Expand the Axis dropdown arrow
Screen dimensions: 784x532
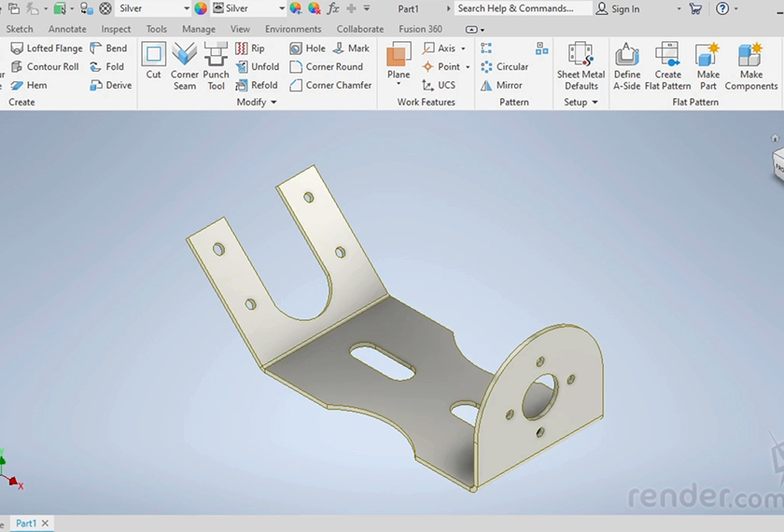coord(464,49)
